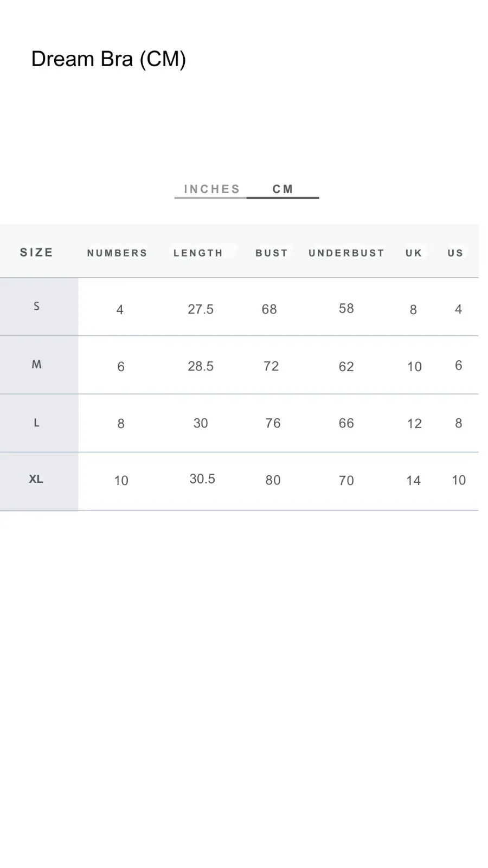This screenshot has width=488, height=868.
Task: Click the LENGTH column header
Action: tap(198, 253)
